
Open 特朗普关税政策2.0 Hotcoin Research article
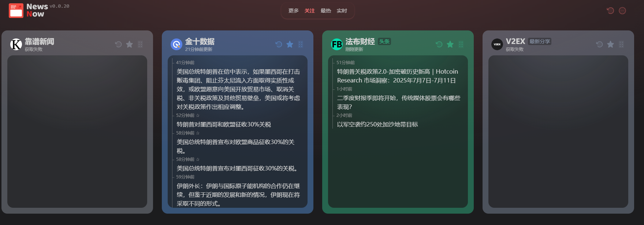[398, 76]
